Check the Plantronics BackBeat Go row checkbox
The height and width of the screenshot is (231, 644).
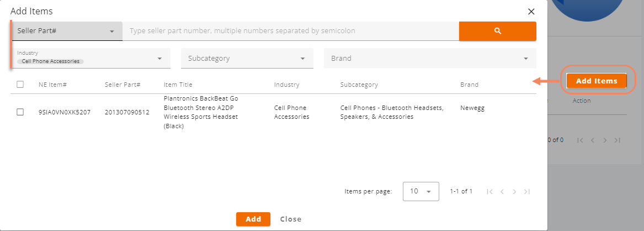pyautogui.click(x=20, y=112)
